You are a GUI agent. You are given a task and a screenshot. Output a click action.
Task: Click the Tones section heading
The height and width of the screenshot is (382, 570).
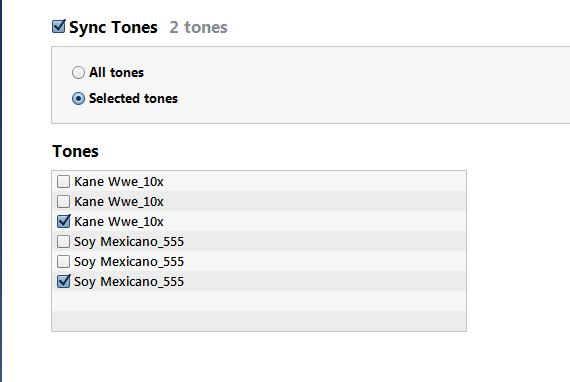(x=75, y=151)
